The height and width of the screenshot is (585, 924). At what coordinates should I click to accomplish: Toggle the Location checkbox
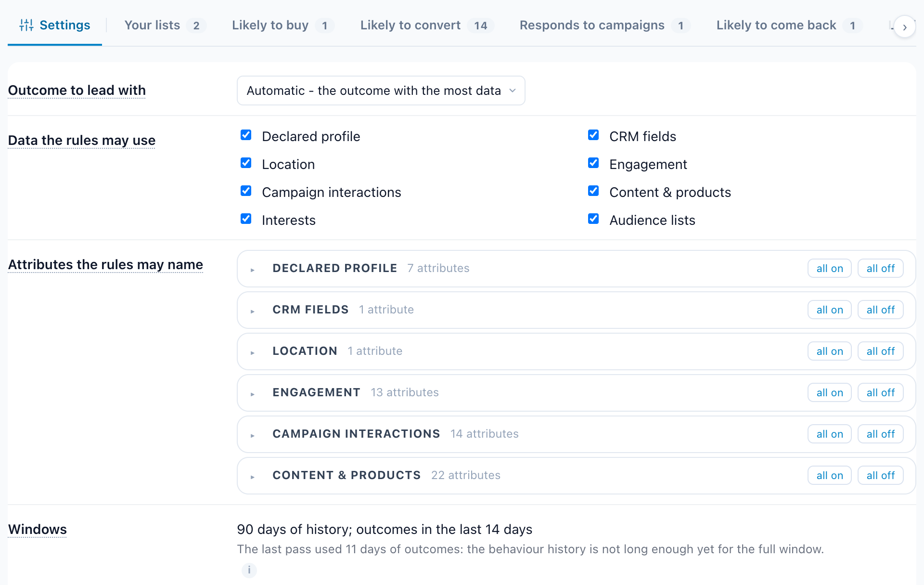click(246, 163)
